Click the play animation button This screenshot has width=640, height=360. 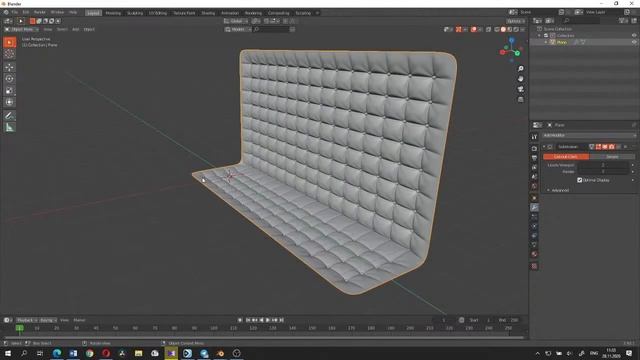click(x=268, y=320)
